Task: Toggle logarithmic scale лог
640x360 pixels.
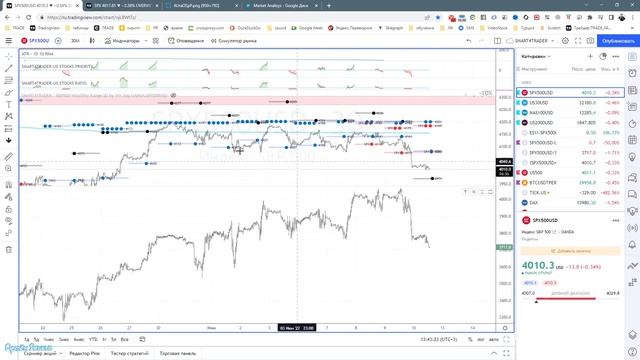Action: (x=481, y=339)
